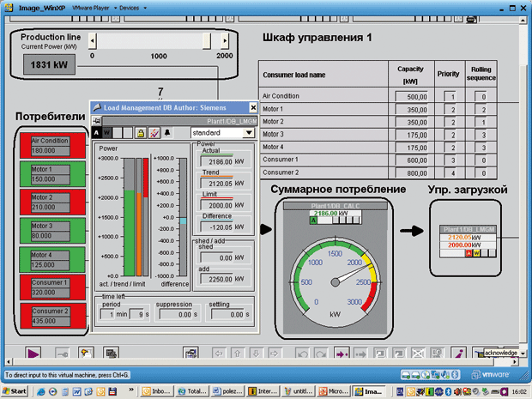Switch to the Inbo... taskbar window
The image size is (532, 399).
click(156, 391)
